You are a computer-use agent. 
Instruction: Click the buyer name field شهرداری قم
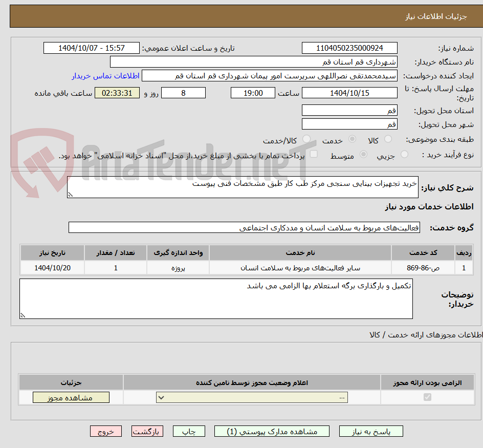click(253, 62)
